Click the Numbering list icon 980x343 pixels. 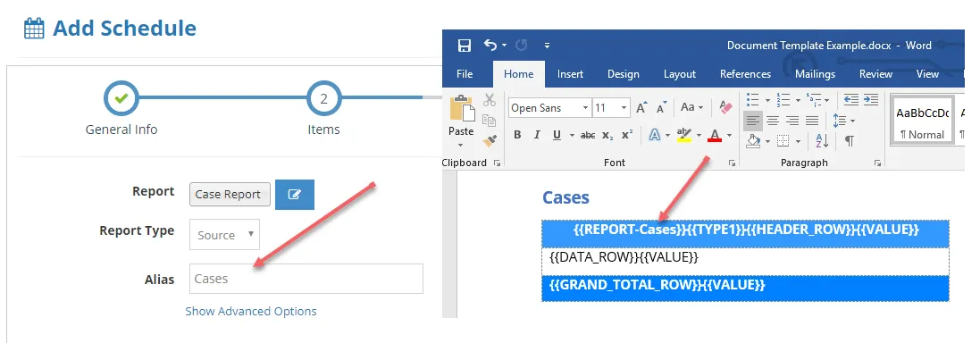pos(783,100)
